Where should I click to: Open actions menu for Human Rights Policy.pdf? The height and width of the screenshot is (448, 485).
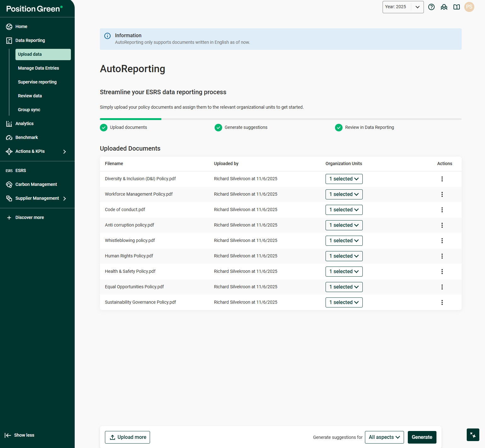click(442, 256)
